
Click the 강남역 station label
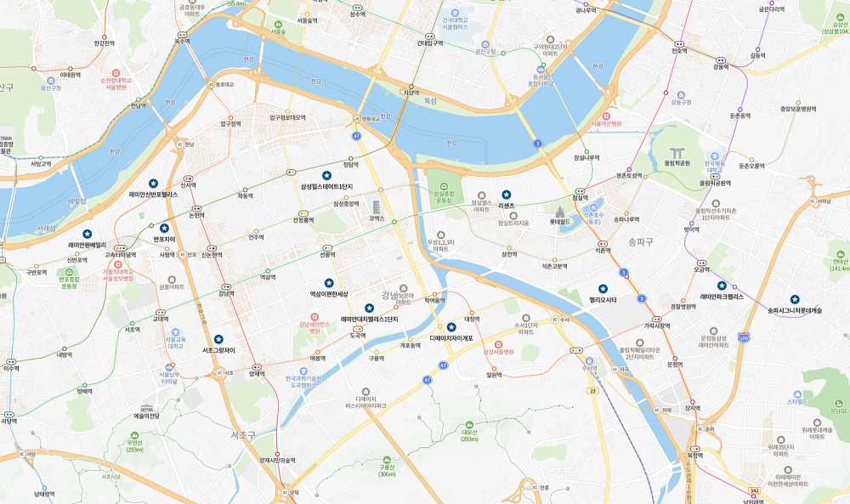point(227,294)
